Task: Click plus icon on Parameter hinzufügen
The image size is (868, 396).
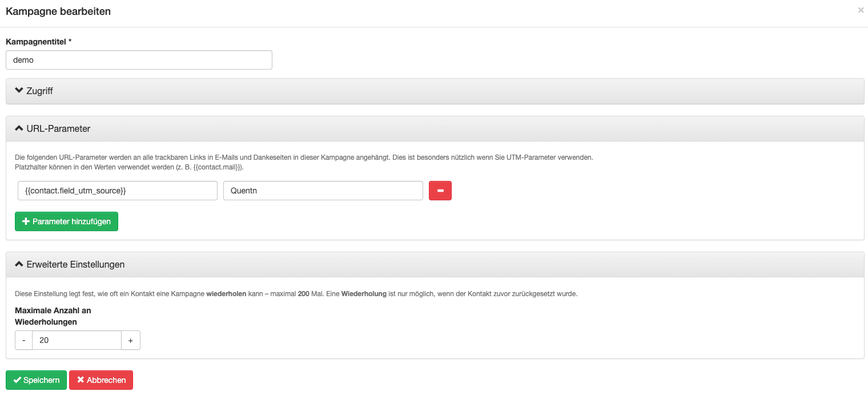Action: (x=26, y=221)
